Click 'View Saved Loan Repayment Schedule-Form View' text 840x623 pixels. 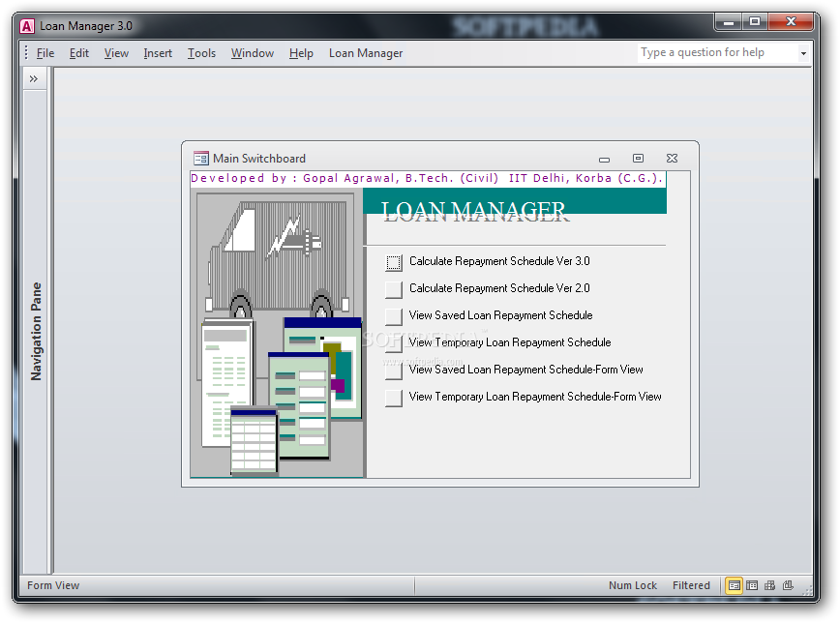point(526,370)
